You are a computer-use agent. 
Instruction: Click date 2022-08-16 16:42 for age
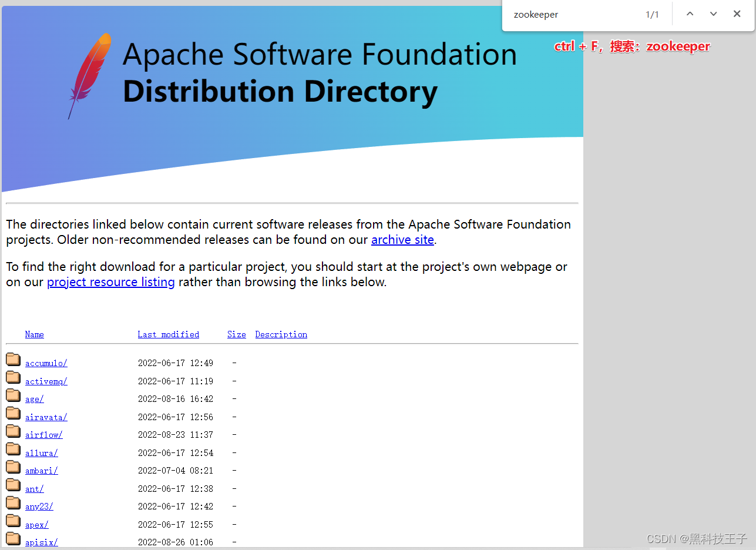click(x=176, y=399)
